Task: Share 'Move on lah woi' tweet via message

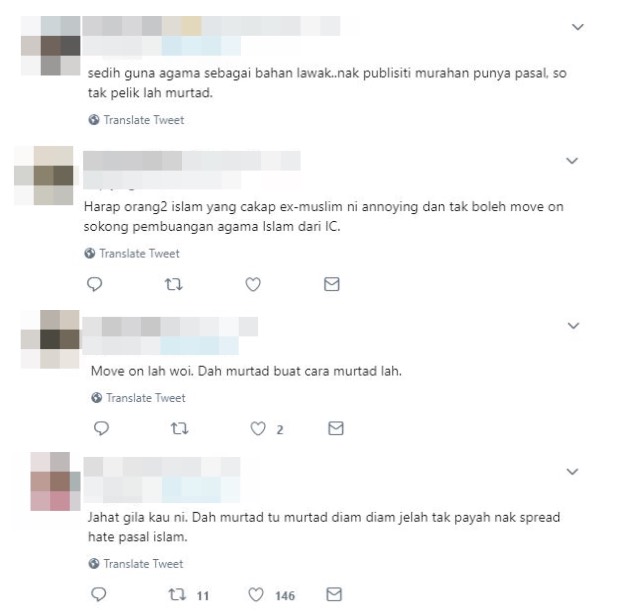Action: (336, 428)
